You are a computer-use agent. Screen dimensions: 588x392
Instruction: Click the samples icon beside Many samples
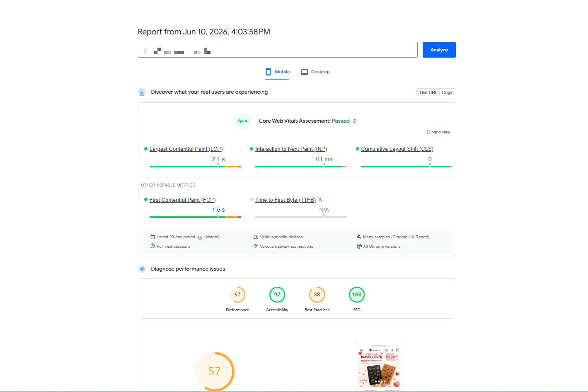click(x=359, y=237)
